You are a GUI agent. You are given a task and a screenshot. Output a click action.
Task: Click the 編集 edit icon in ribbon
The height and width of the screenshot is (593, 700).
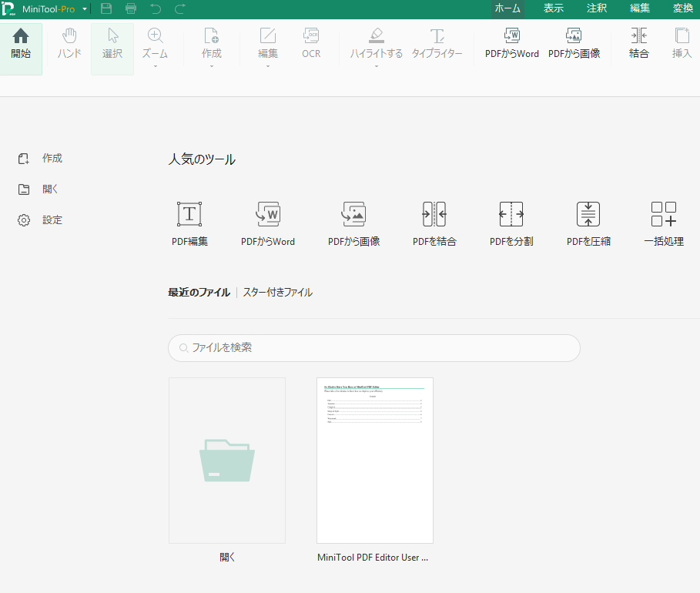tap(268, 44)
